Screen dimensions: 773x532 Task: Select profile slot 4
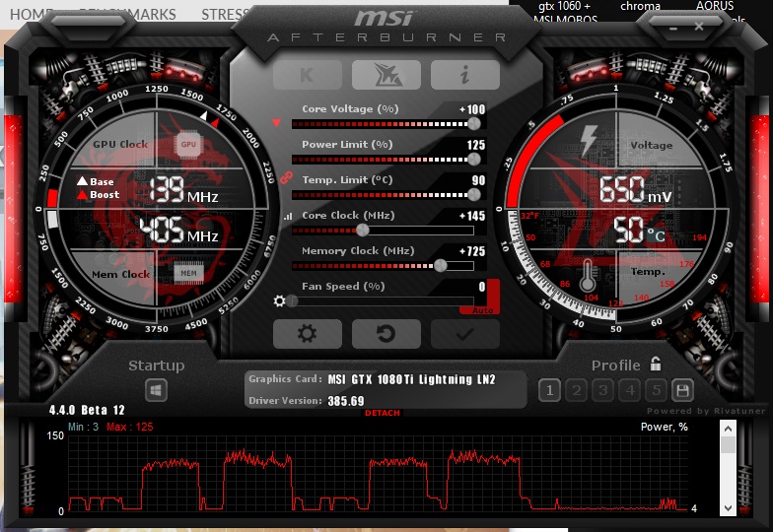pos(629,390)
